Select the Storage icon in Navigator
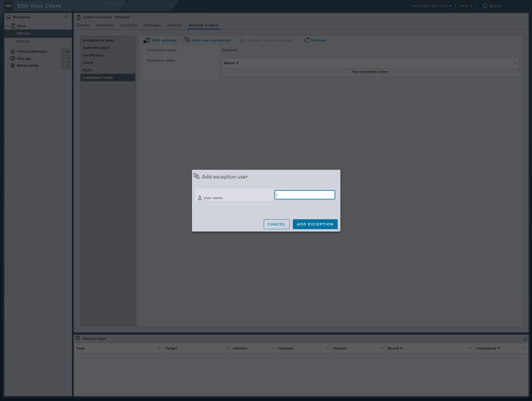532x401 pixels. pyautogui.click(x=13, y=58)
